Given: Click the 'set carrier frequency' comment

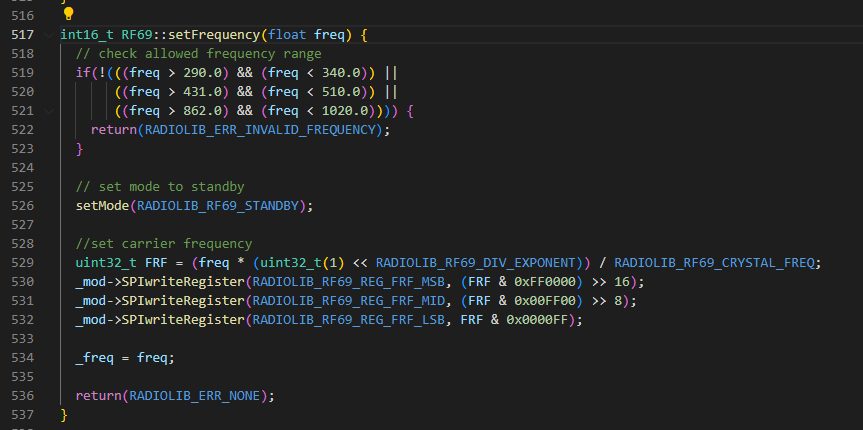Looking at the screenshot, I should [x=164, y=243].
